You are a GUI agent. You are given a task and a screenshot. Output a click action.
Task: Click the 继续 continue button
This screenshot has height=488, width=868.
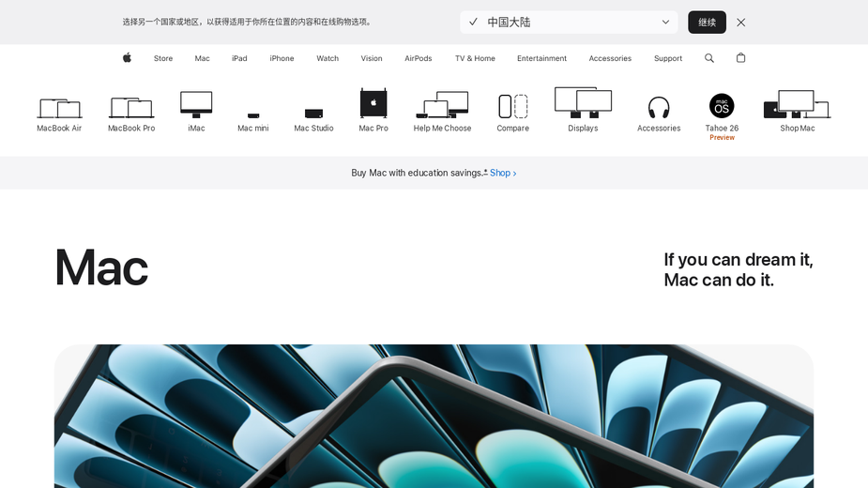707,23
